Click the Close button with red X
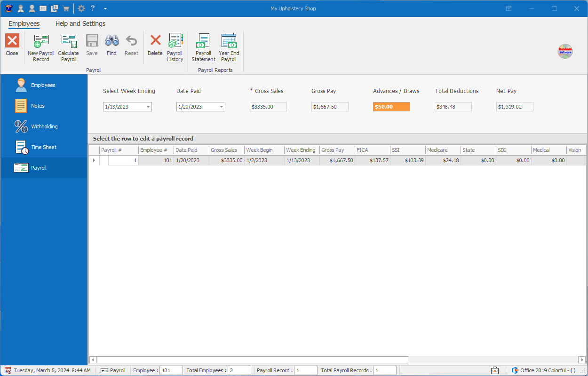This screenshot has width=588, height=376. [x=12, y=46]
